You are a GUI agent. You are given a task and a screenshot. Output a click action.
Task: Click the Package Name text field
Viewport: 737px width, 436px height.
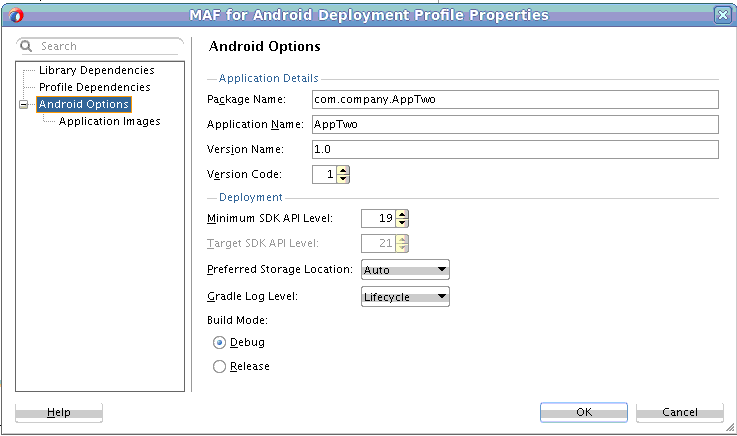click(x=515, y=99)
